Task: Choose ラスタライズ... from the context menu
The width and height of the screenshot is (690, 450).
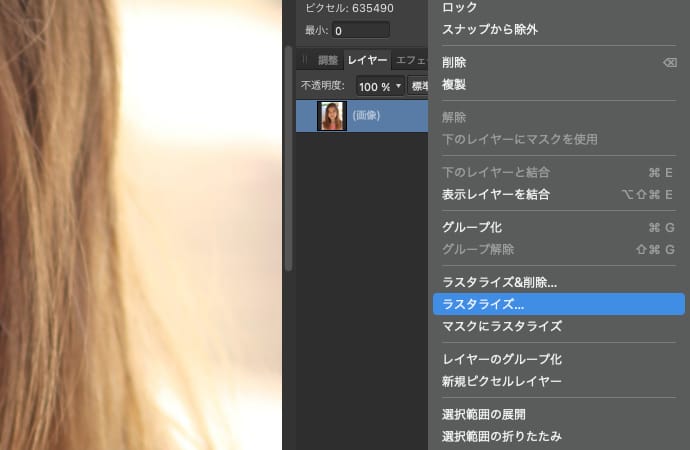Action: point(484,304)
